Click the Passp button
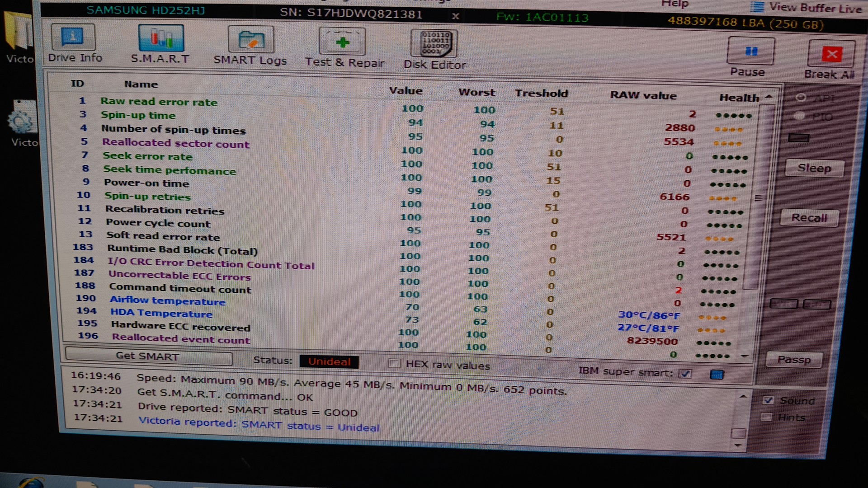 pos(794,360)
